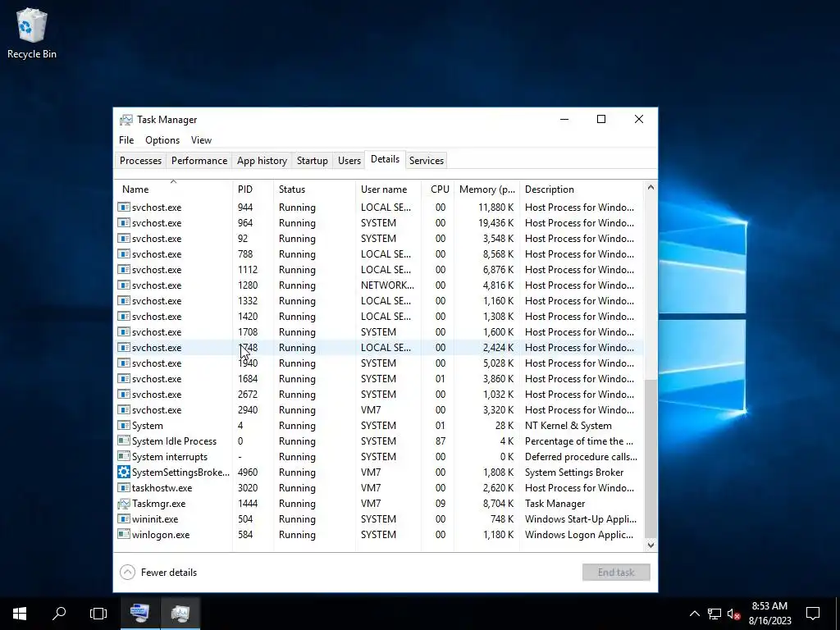The image size is (840, 630).
Task: Click the scrollbar up arrow
Action: (651, 187)
